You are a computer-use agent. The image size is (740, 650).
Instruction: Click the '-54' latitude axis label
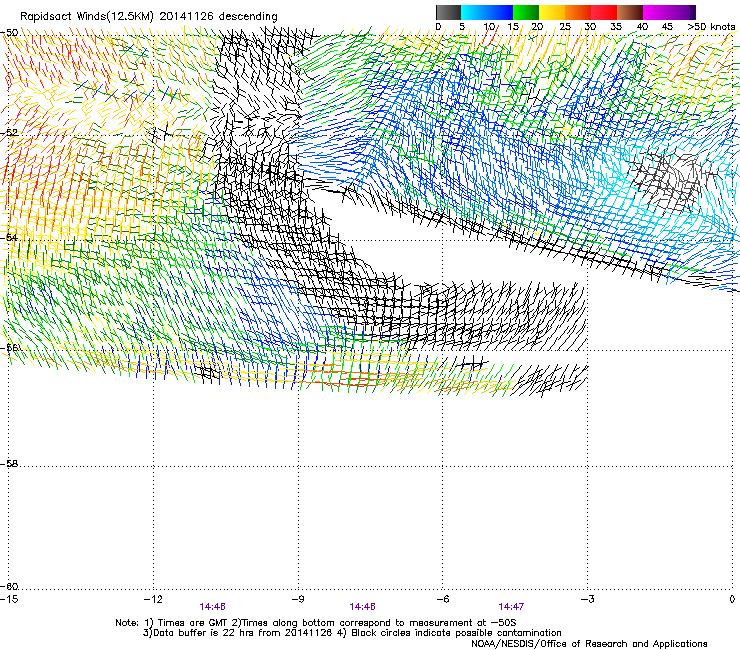[x=9, y=237]
